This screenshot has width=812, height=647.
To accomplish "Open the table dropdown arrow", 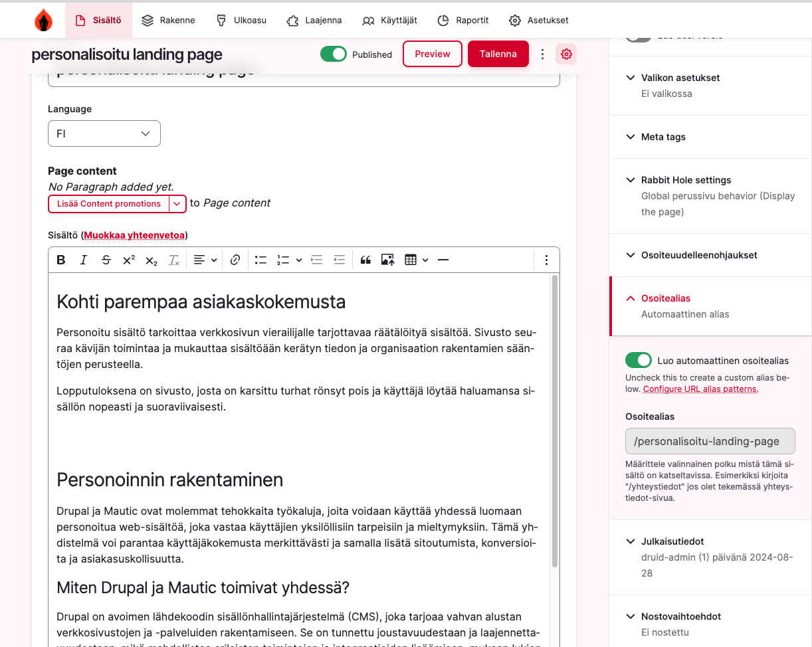I will click(425, 260).
